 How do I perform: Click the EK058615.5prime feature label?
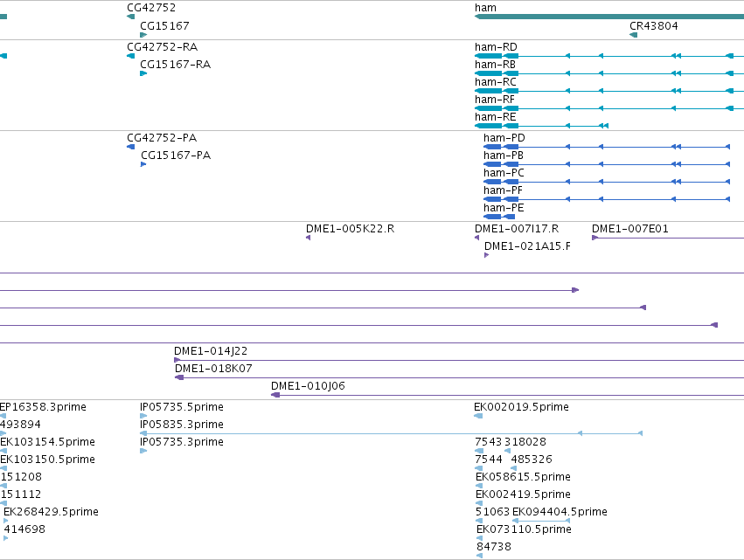524,477
